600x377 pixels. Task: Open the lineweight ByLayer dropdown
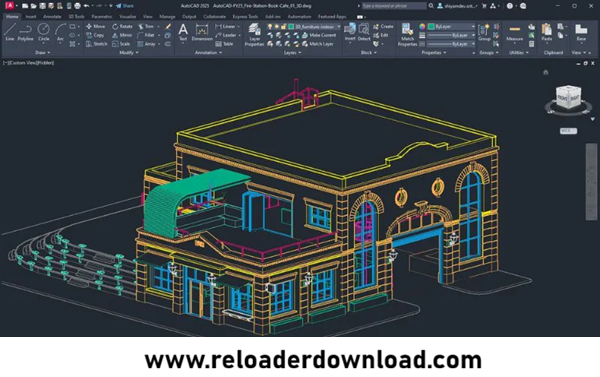pos(452,35)
